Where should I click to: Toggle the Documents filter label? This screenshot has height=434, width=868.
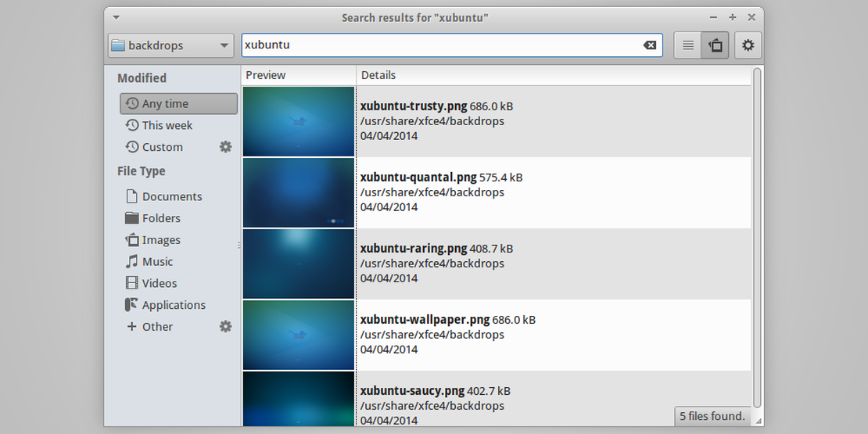[172, 196]
